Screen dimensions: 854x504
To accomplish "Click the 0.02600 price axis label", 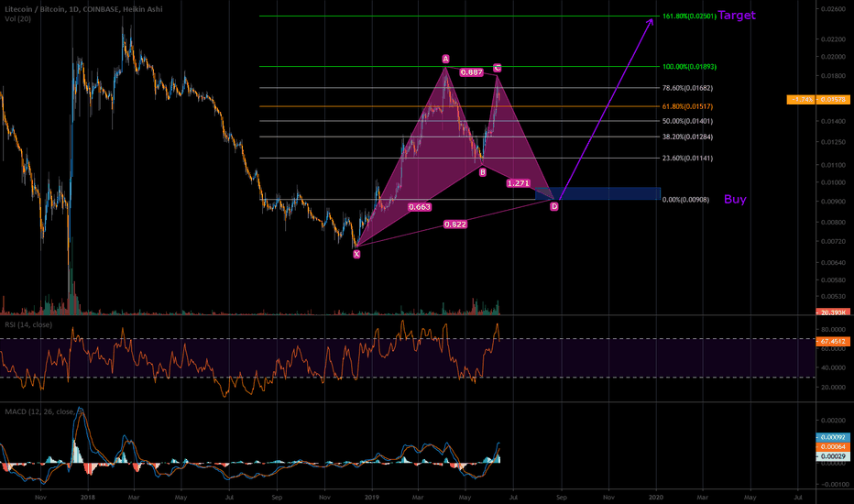I will coord(833,9).
